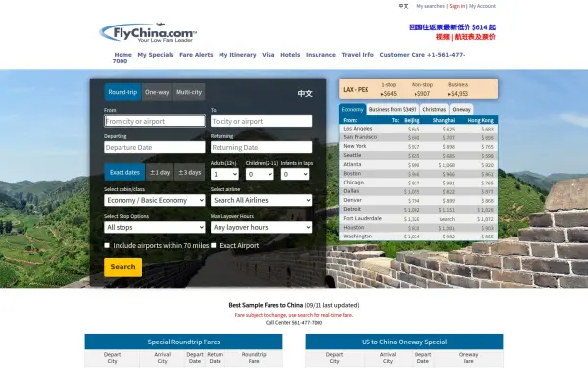Choose ±3 days date flexibility
588x368 pixels.
click(x=190, y=172)
